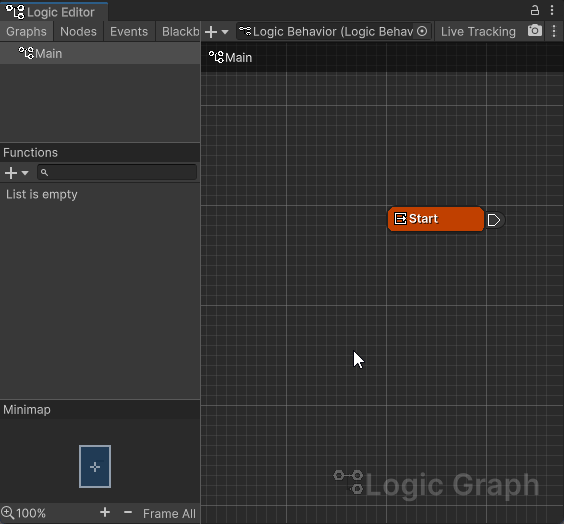Open the Logic Editor window options menu
The height and width of the screenshot is (524, 564).
[552, 10]
